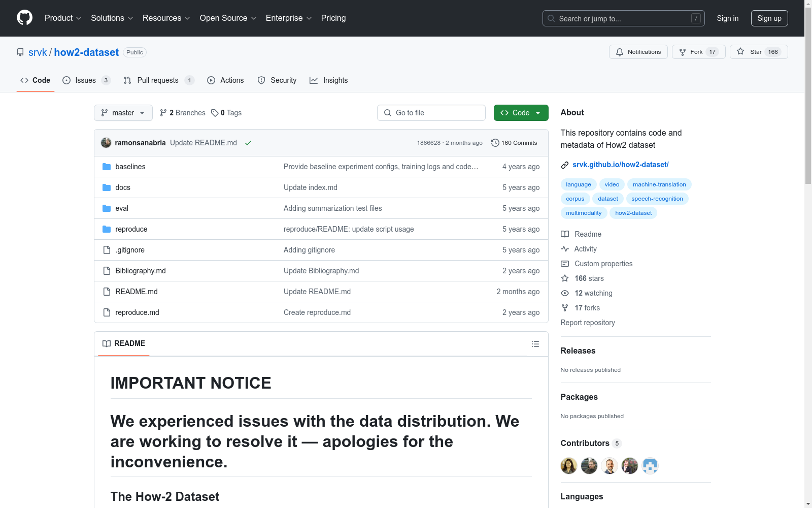The image size is (812, 508).
Task: Open the reproduce.md file
Action: (137, 312)
